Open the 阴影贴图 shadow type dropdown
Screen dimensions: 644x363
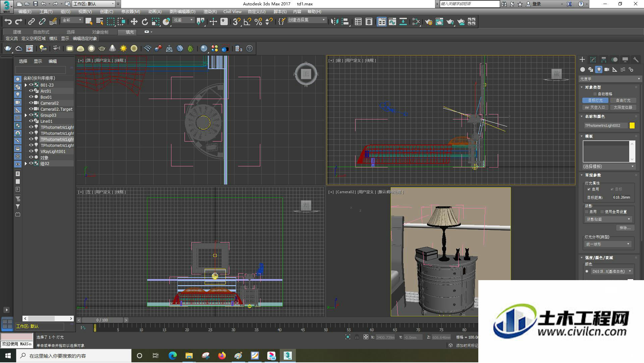[x=608, y=219]
